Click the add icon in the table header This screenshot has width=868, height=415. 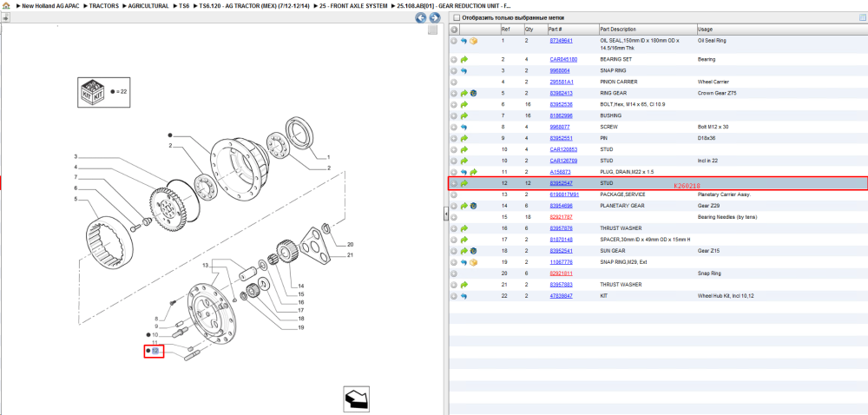[x=453, y=30]
